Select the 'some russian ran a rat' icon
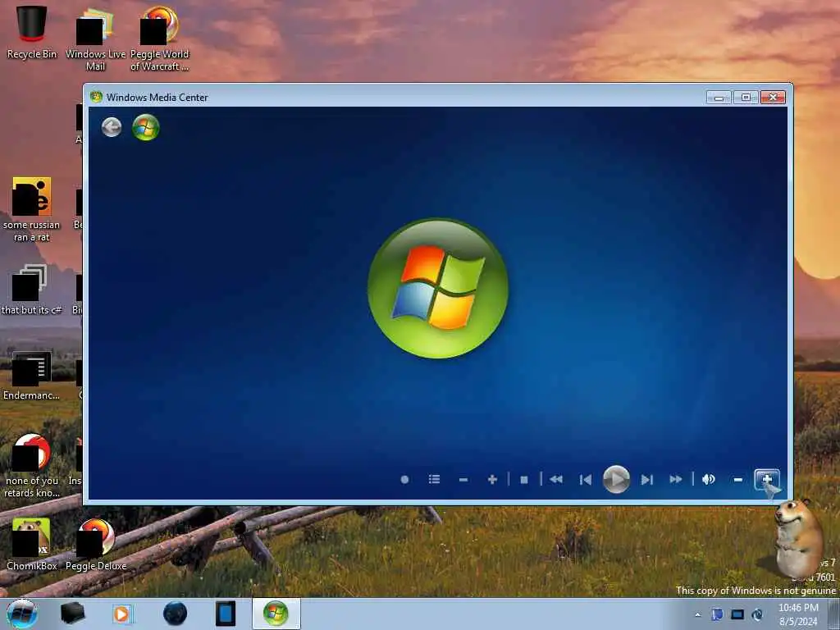Viewport: 840px width, 630px height. (32, 209)
